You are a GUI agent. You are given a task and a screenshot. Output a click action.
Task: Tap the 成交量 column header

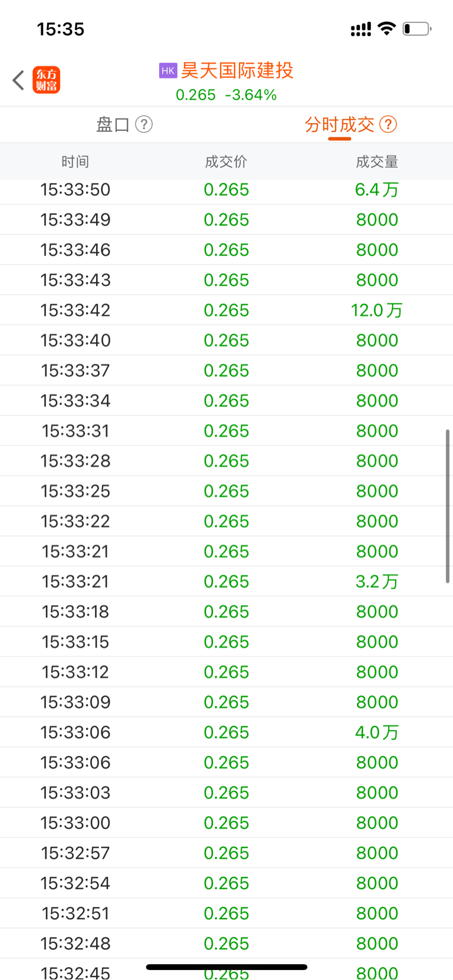(x=377, y=161)
